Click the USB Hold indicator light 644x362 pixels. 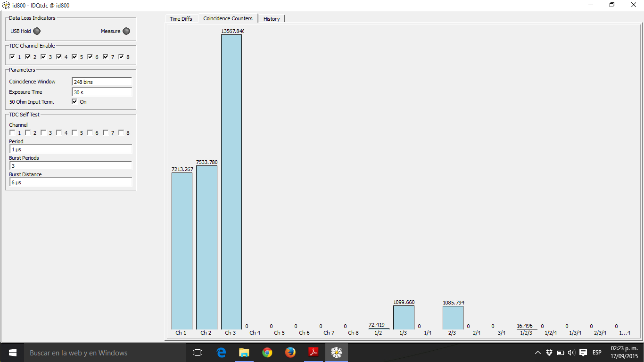pyautogui.click(x=37, y=31)
